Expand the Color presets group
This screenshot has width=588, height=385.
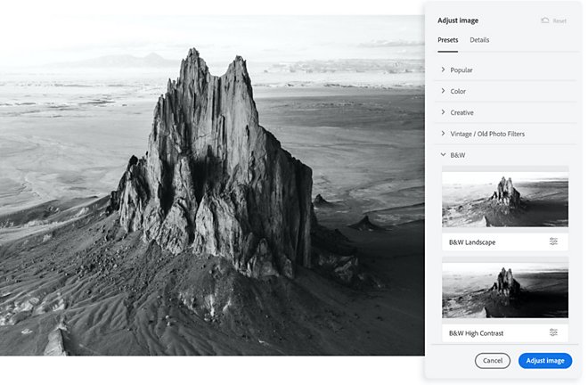tap(505, 91)
